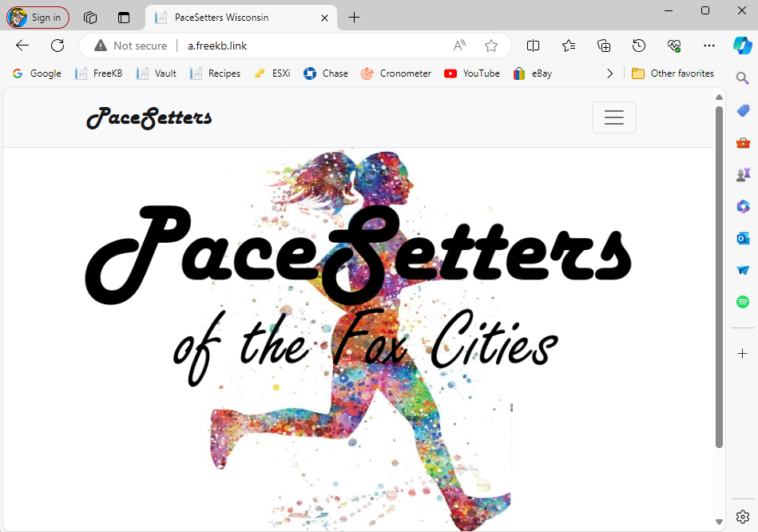
Task: Add this page to favorites star
Action: coord(491,46)
